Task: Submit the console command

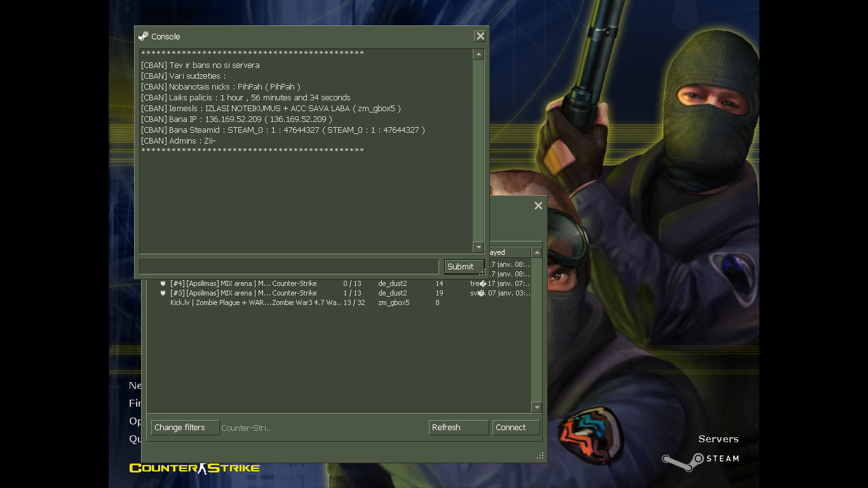Action: [x=464, y=267]
